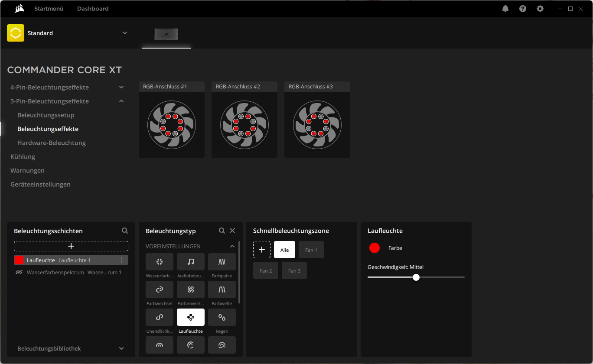
Task: Add a new lighting layer
Action: pyautogui.click(x=71, y=246)
